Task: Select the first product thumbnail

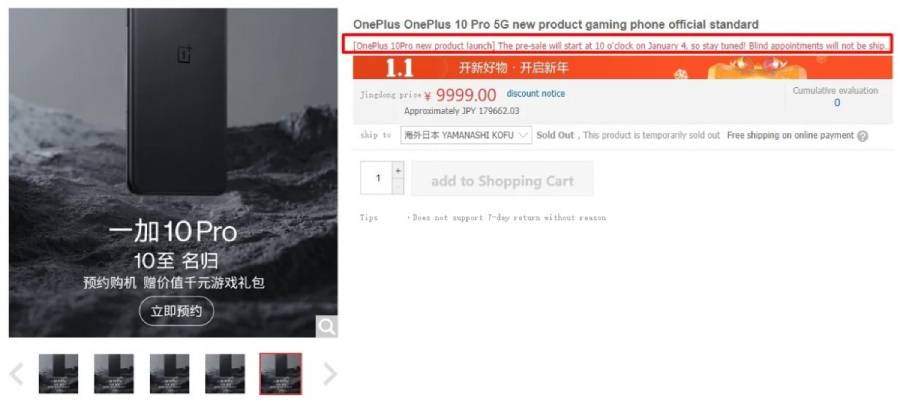Action: [x=58, y=374]
